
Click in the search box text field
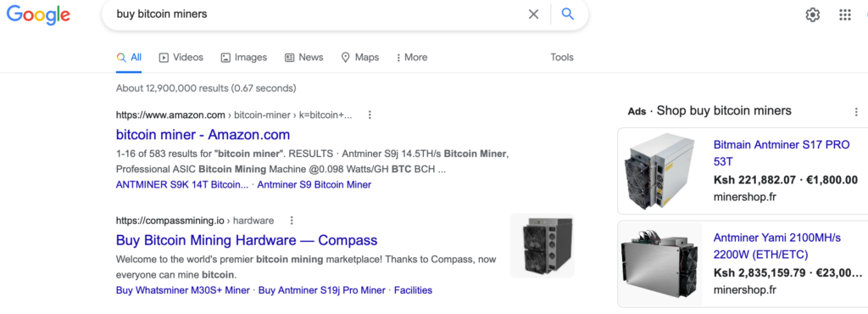[315, 14]
